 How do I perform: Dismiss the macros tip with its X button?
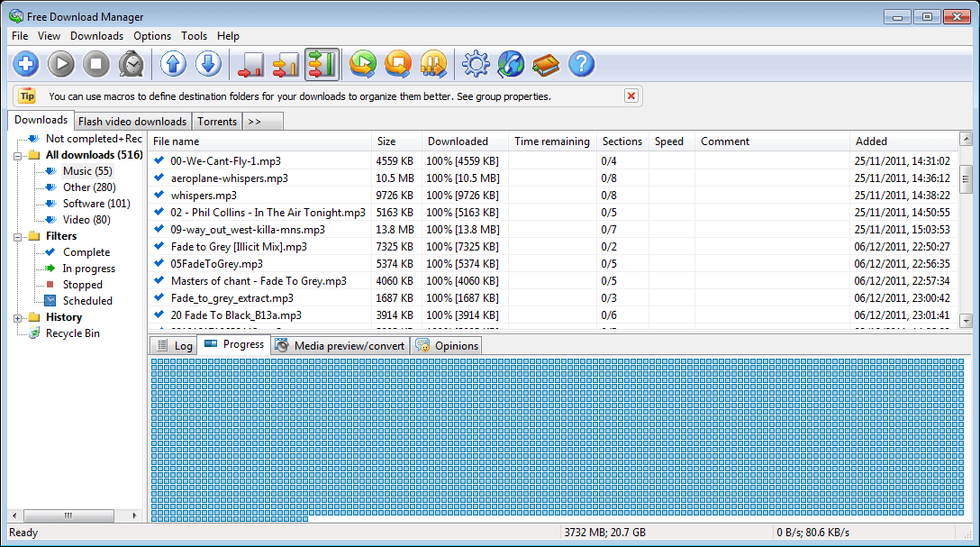(x=631, y=96)
